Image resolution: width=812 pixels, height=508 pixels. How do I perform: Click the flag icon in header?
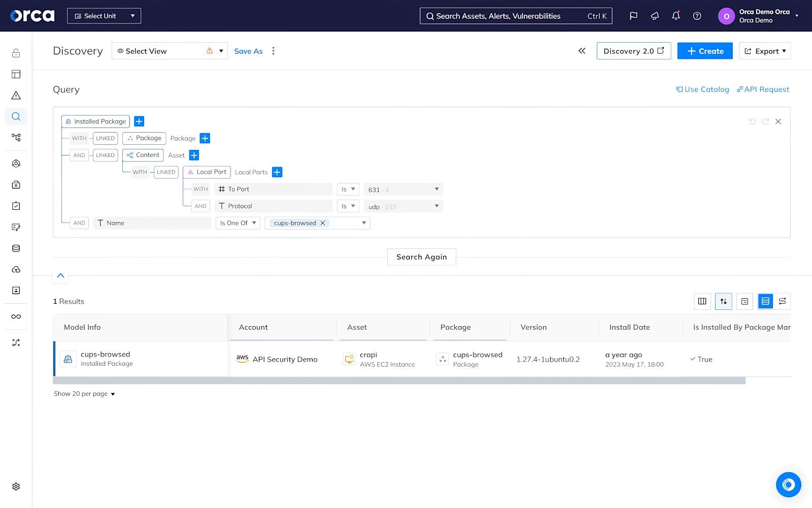(x=633, y=16)
